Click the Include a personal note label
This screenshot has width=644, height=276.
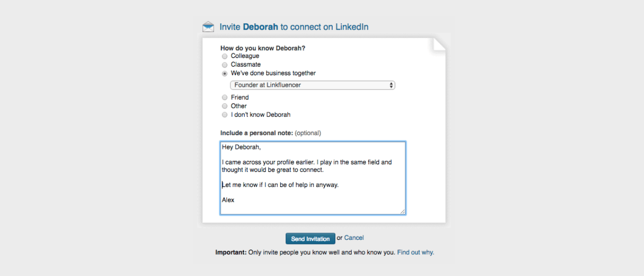click(x=256, y=133)
